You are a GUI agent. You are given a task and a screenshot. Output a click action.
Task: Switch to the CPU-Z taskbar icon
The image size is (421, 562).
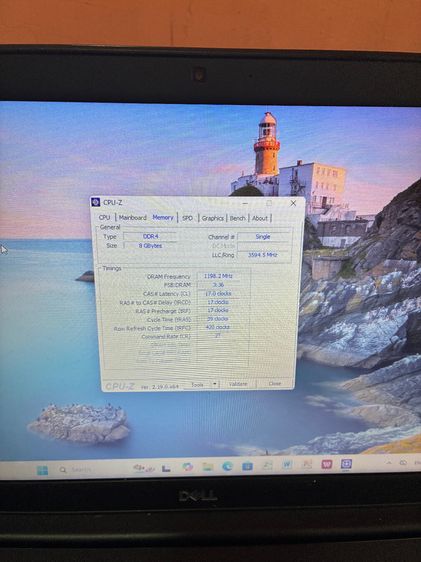(x=346, y=464)
